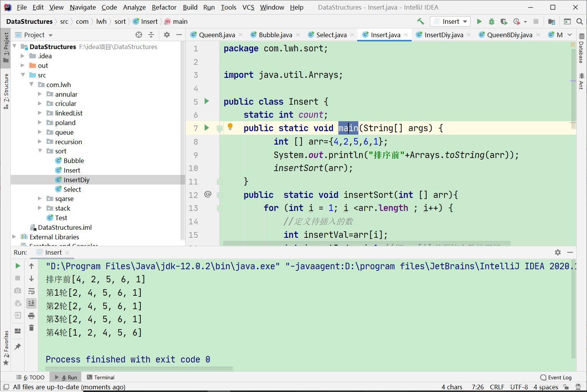Screen dimensions: 587x392
Task: Open run configuration Insert dropdown
Action: [450, 21]
